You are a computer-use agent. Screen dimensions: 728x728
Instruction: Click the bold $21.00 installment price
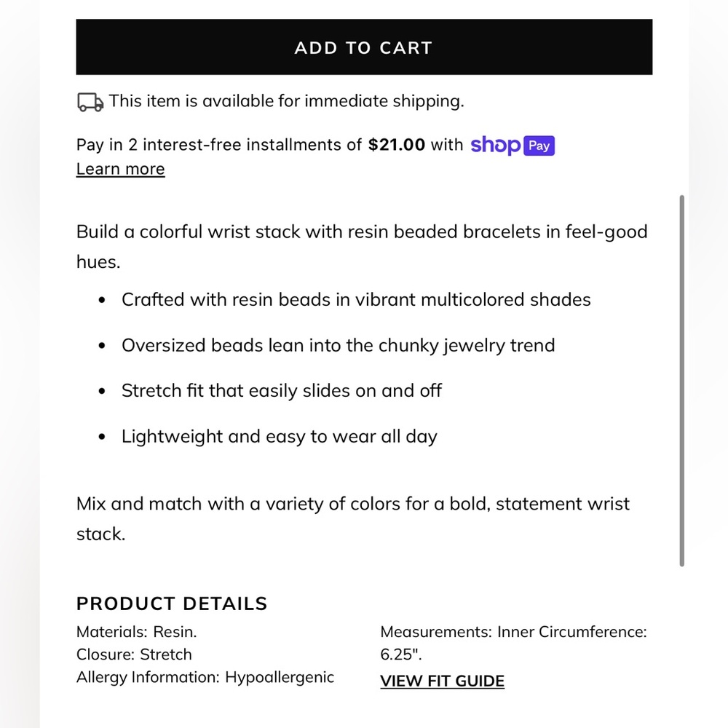pyautogui.click(x=397, y=145)
